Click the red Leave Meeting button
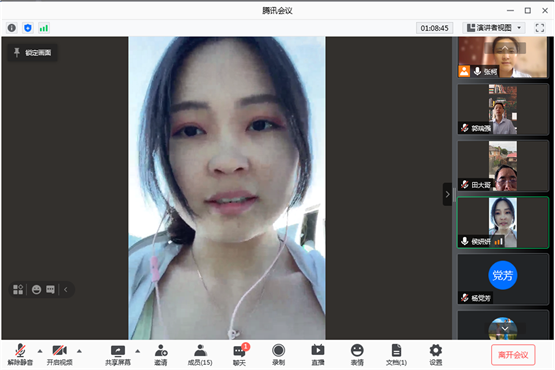The height and width of the screenshot is (370, 555). coord(513,355)
